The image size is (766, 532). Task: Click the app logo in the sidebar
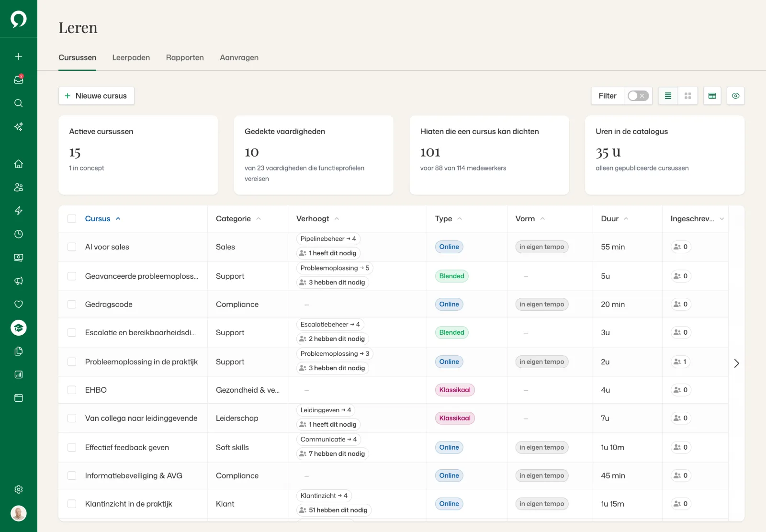19,19
